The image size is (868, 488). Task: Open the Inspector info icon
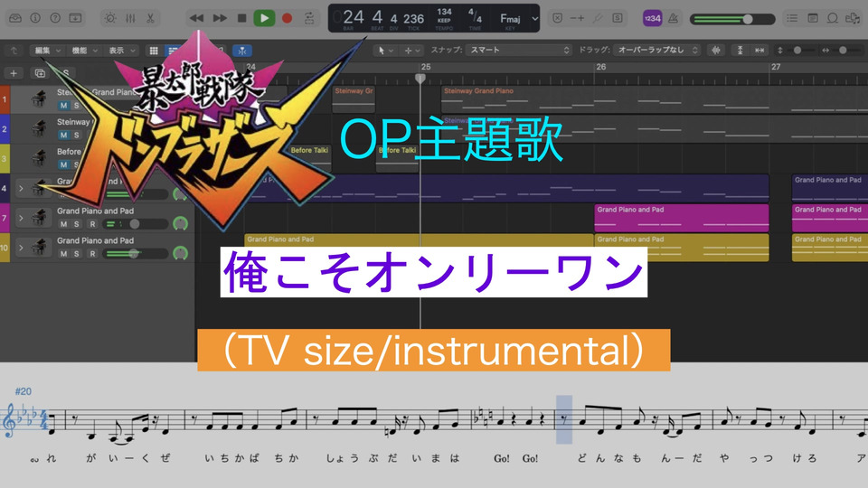tap(35, 18)
